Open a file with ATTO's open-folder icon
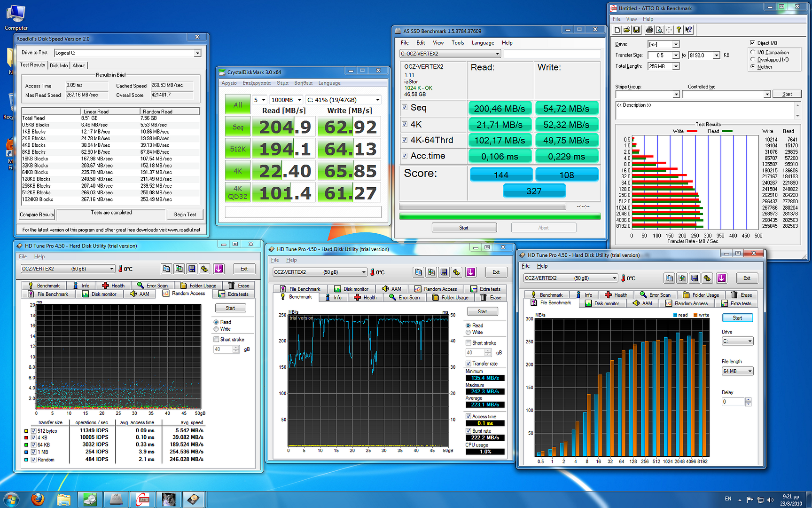Viewport: 812px width, 508px height. [x=627, y=30]
